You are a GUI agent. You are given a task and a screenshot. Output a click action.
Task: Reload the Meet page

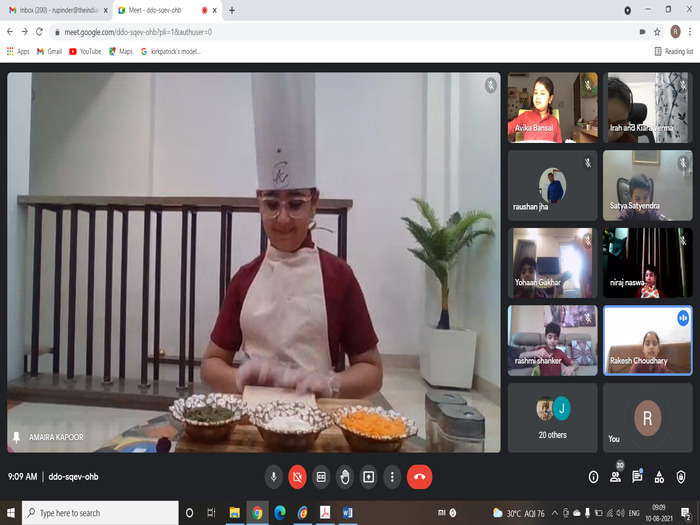39,32
